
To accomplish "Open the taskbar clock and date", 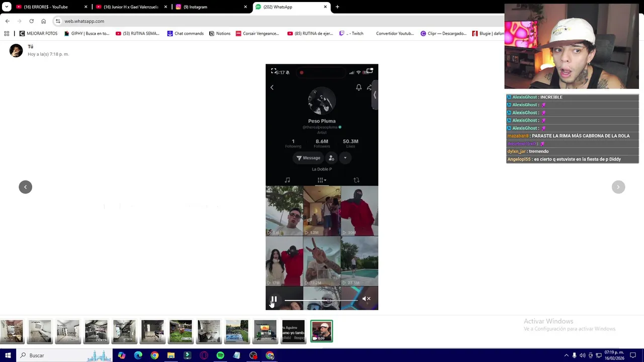I will coord(614,355).
